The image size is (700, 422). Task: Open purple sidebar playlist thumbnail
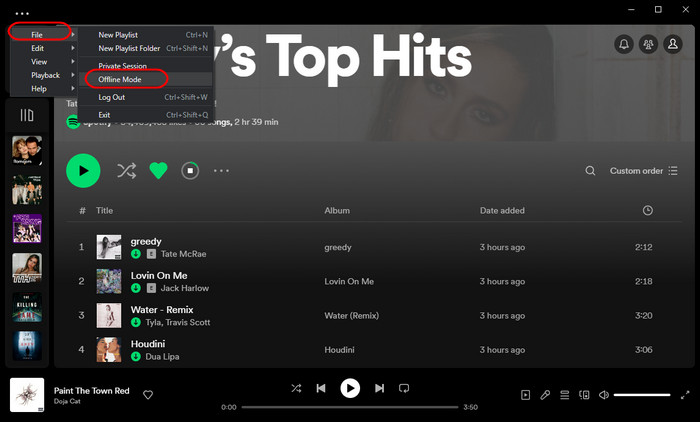(x=27, y=229)
